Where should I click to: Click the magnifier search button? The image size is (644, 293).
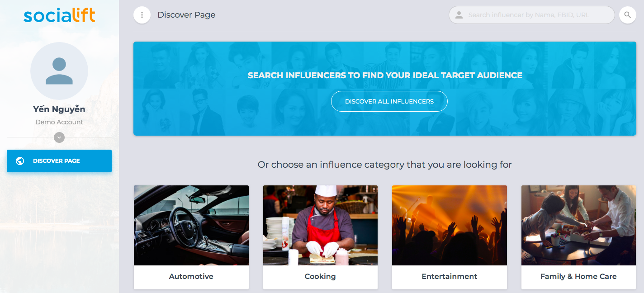pos(627,15)
